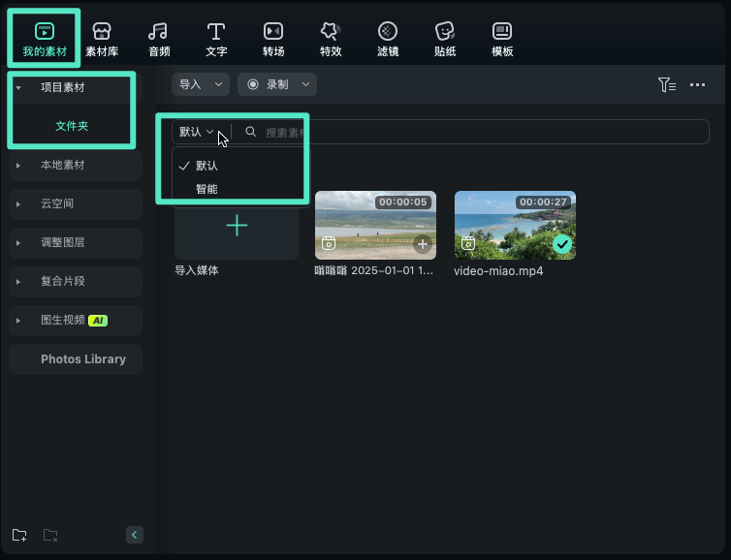
Task: Create a new folder with the add-folder icon
Action: [x=19, y=535]
